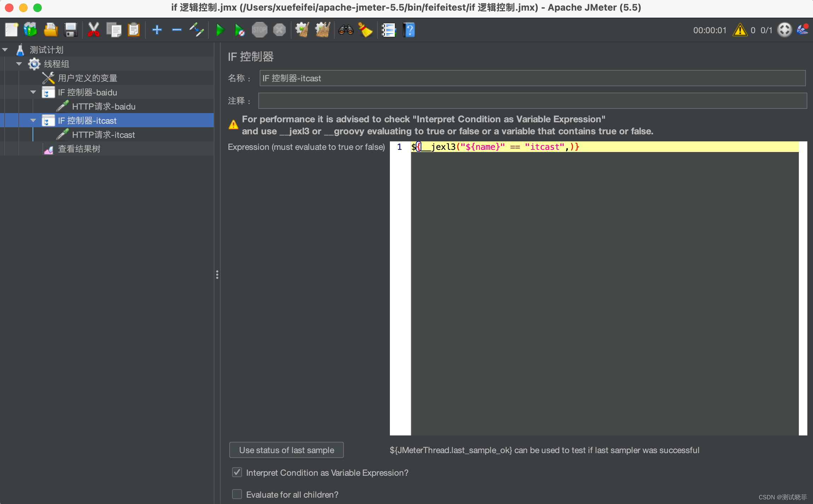Select the 线程组 tree item
The image size is (813, 504).
[56, 64]
